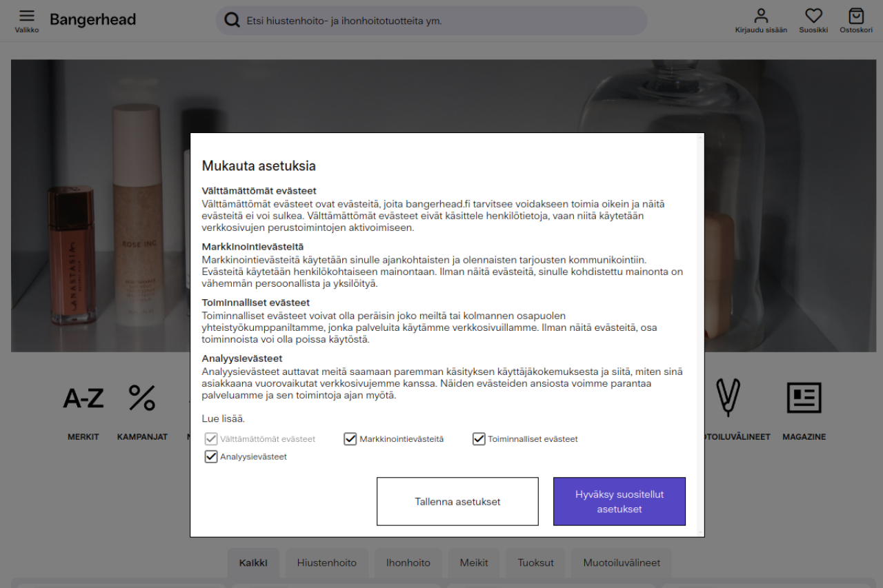Switch to the Hiustenhoito tab
The image size is (883, 588).
(x=327, y=562)
